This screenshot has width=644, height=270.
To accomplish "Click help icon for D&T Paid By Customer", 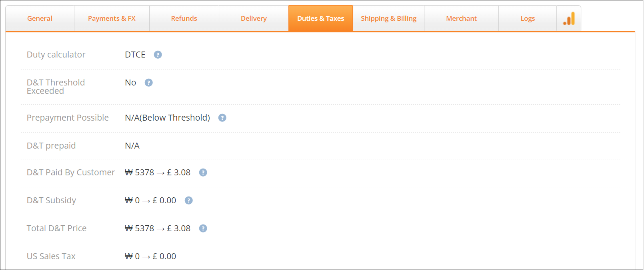I will (203, 173).
